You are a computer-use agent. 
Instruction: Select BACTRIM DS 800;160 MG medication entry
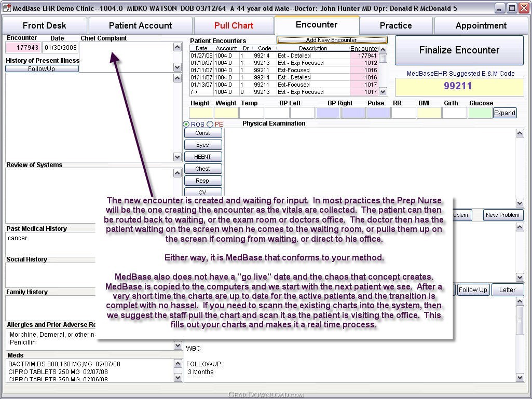coord(64,364)
